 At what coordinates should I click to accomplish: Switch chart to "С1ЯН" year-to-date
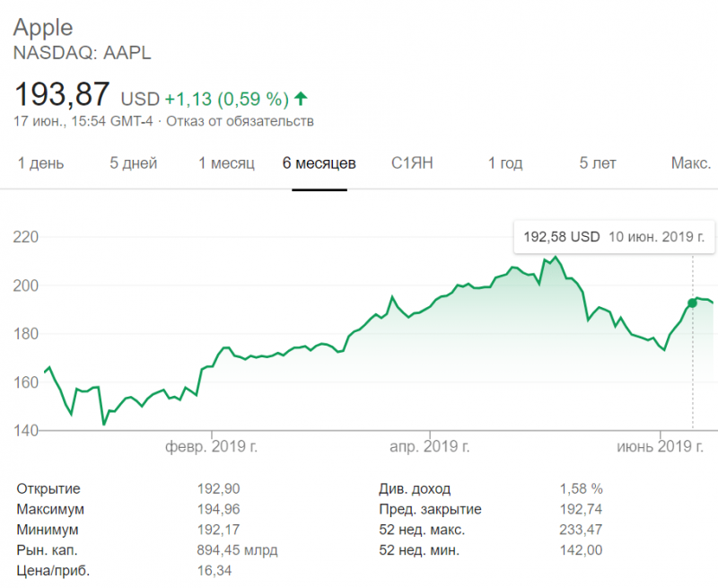[x=412, y=163]
